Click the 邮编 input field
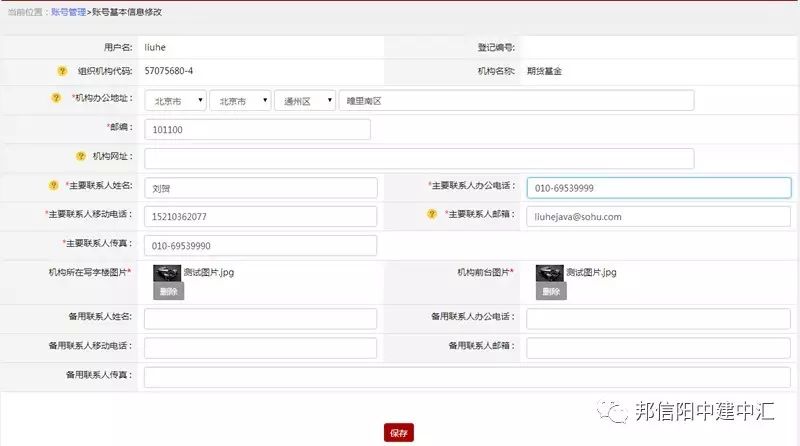Image resolution: width=800 pixels, height=446 pixels. [x=257, y=130]
